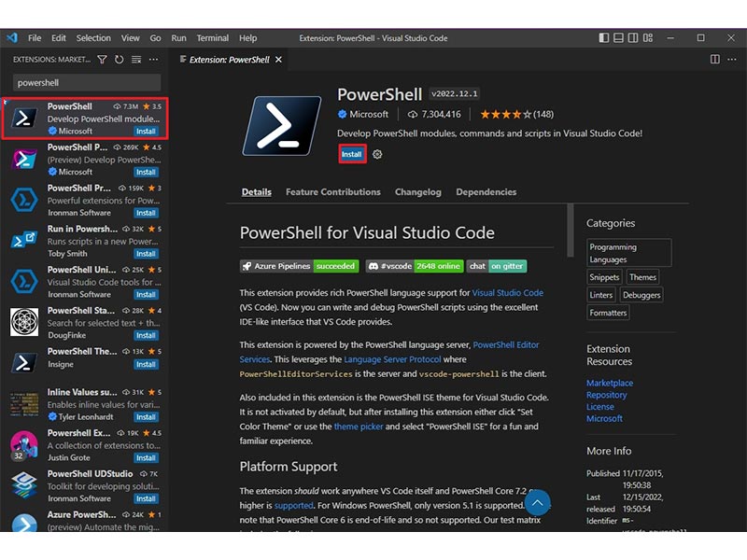The image size is (747, 560).
Task: Open Extensions sidebar more actions menu
Action: click(x=153, y=60)
